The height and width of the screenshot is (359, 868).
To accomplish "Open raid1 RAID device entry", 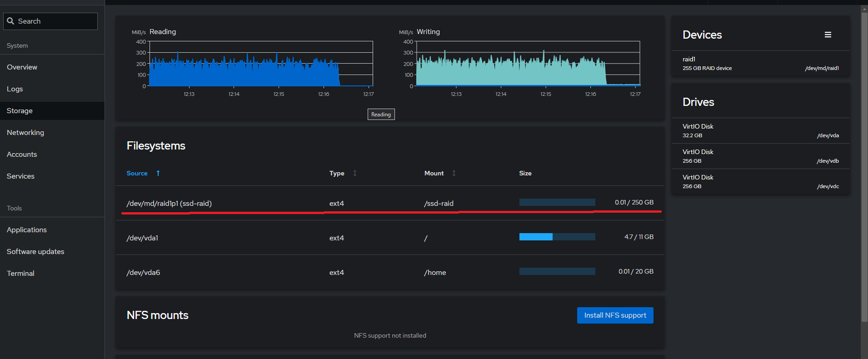I will [x=760, y=64].
